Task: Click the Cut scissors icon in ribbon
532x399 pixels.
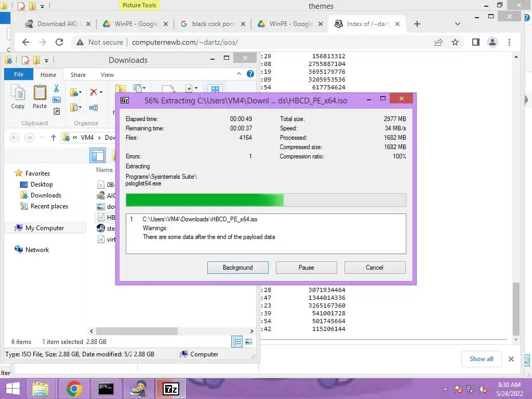Action: 56,88
